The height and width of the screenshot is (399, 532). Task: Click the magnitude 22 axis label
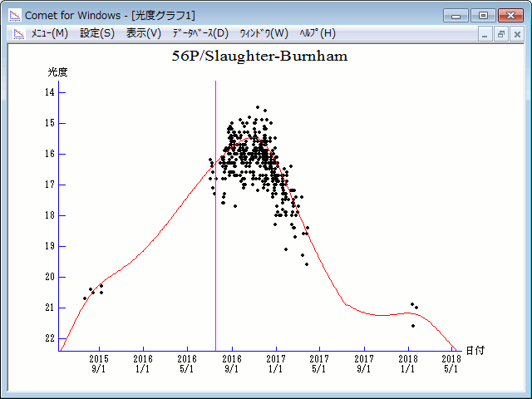[x=50, y=338]
